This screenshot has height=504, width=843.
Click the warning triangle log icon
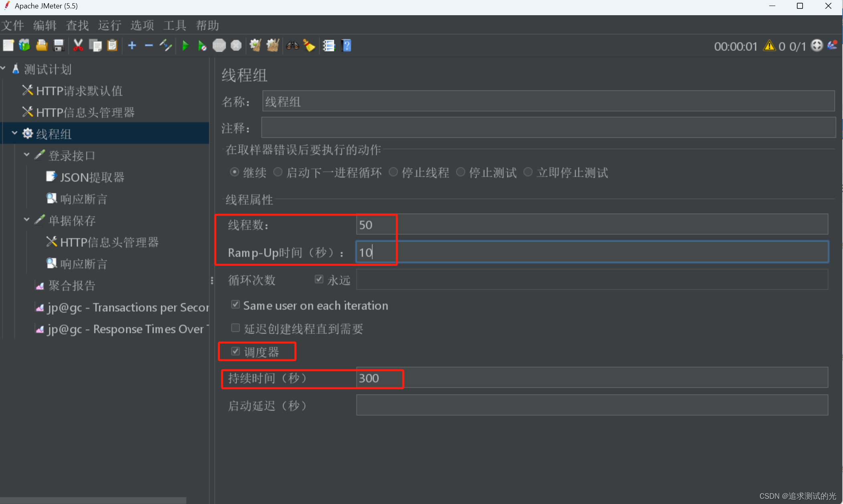769,46
